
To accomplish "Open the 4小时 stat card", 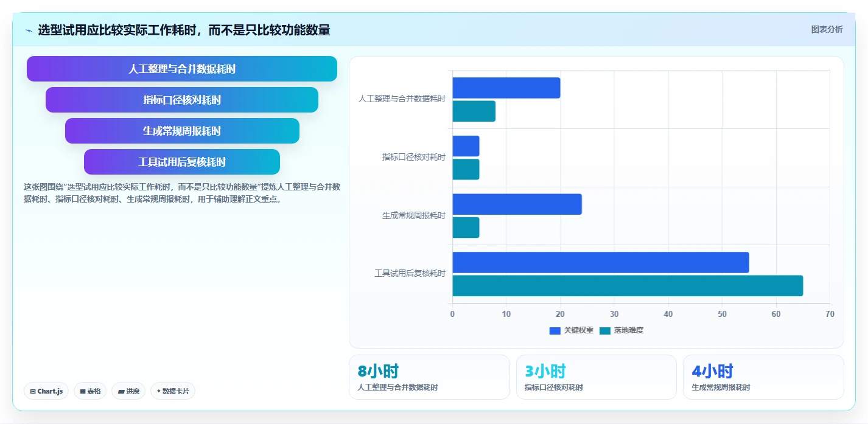I will click(x=763, y=377).
